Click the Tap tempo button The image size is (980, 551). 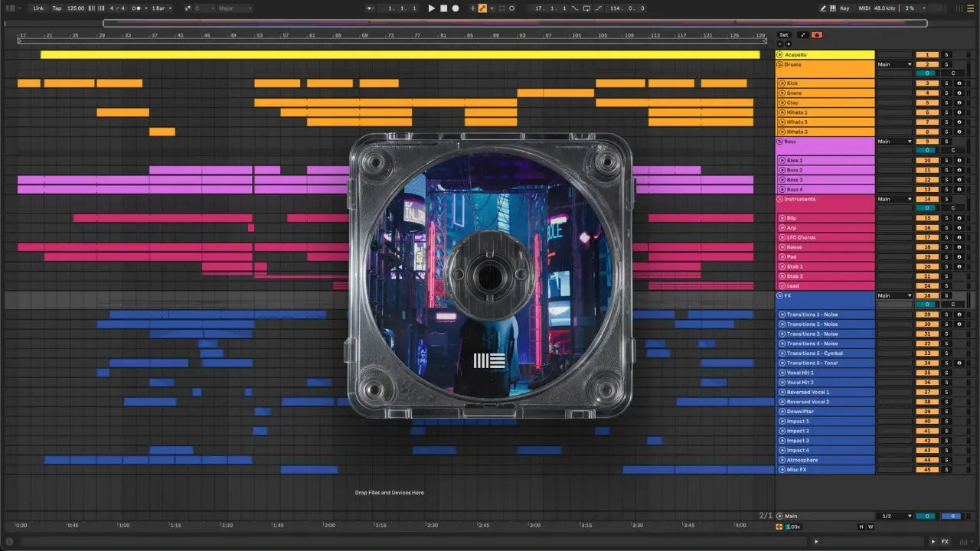57,8
